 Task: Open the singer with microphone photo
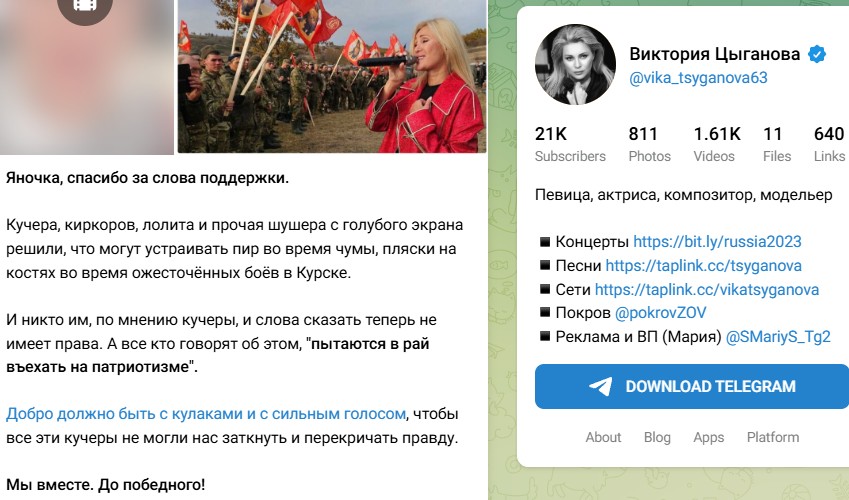pyautogui.click(x=332, y=76)
